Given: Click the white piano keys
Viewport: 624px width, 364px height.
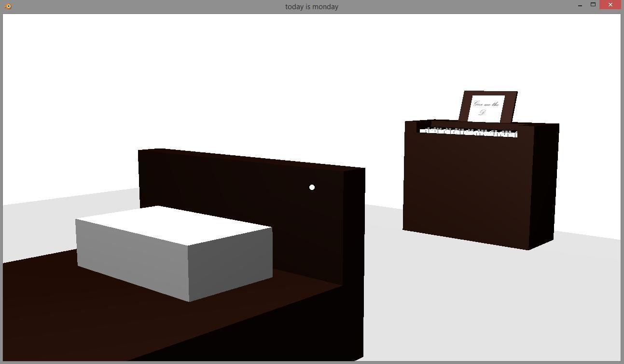Looking at the screenshot, I should tap(468, 132).
